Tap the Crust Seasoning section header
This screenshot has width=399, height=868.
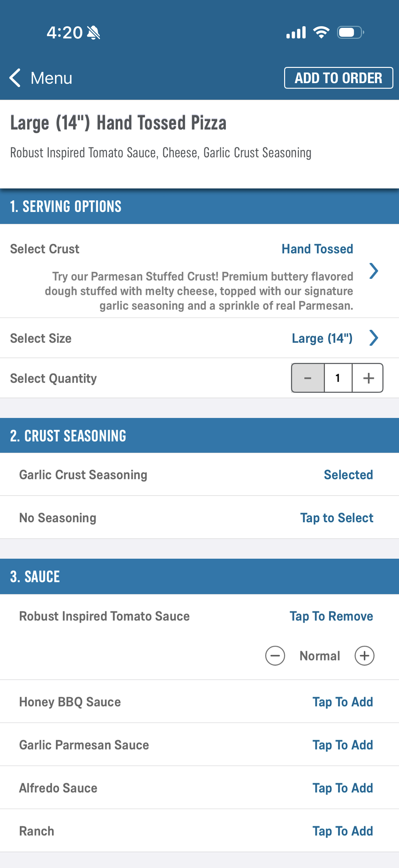point(199,436)
